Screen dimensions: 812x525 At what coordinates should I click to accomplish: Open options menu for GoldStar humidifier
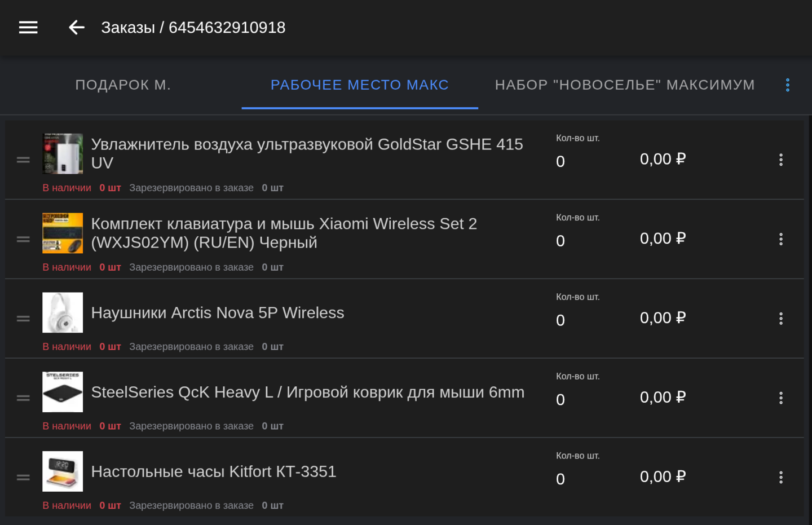click(x=780, y=160)
